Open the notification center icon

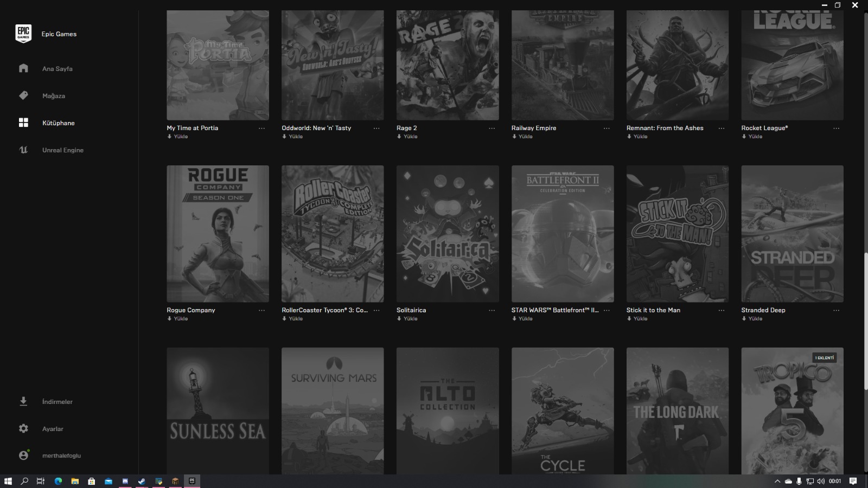[x=853, y=481]
